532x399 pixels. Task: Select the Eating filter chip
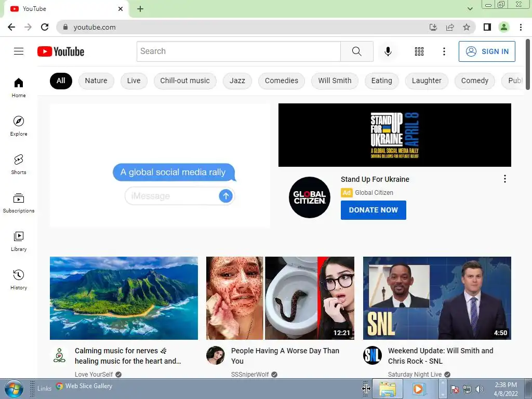click(382, 81)
